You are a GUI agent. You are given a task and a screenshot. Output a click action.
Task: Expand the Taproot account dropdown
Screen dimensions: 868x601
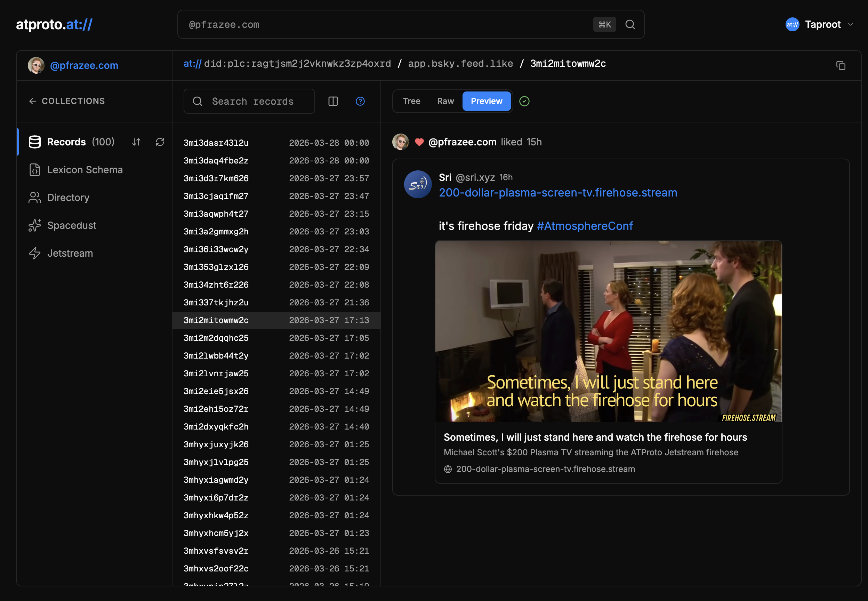pos(820,24)
